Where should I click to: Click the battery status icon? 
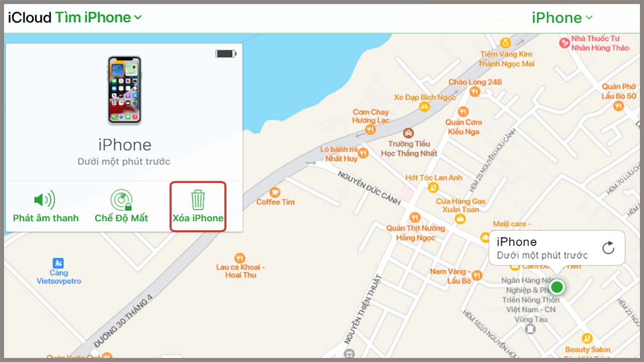click(225, 53)
